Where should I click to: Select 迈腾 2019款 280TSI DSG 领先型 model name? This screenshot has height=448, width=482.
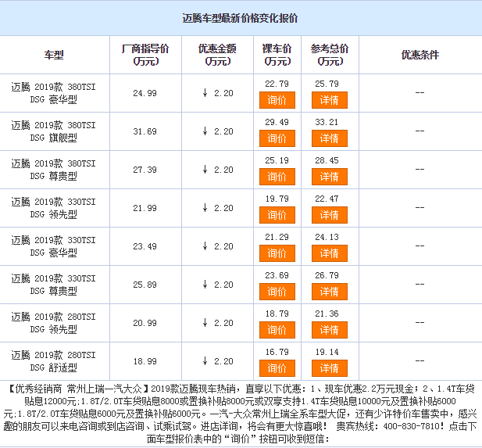click(53, 323)
